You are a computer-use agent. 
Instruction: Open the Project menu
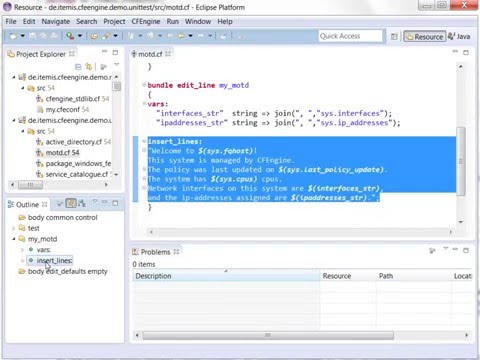(x=114, y=21)
